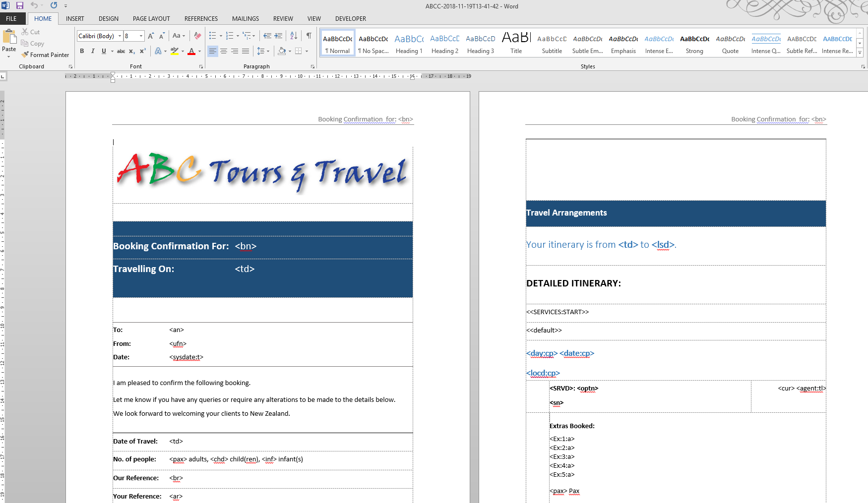This screenshot has height=503, width=868.
Task: Open the Font dialog box launcher
Action: pos(201,66)
